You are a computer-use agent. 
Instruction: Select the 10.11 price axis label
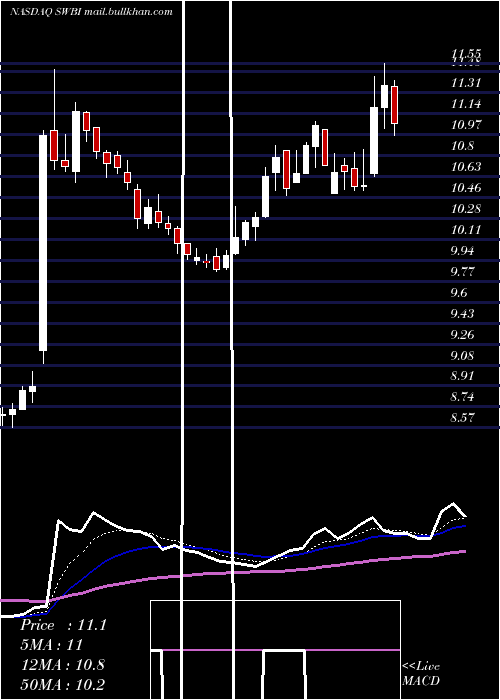click(x=466, y=229)
